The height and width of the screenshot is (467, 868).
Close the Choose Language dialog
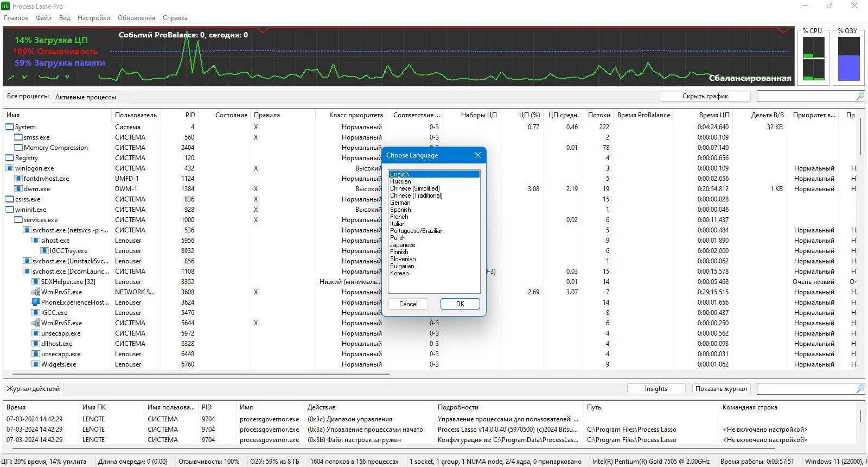pyautogui.click(x=477, y=155)
